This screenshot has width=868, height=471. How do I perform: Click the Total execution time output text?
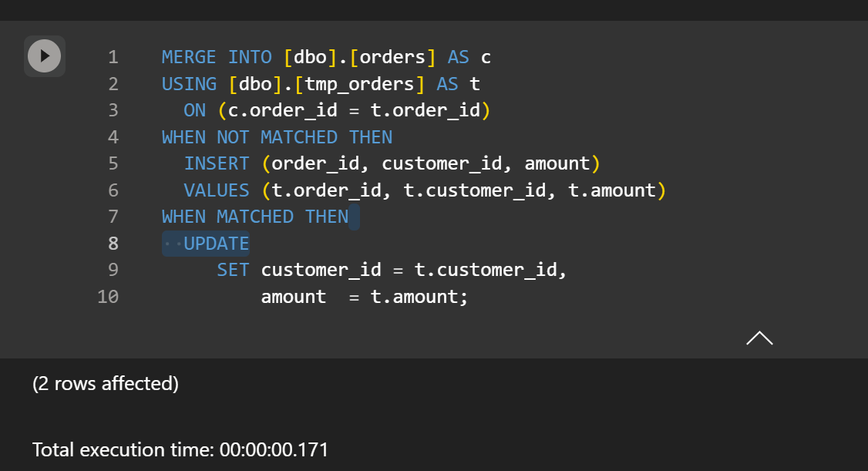(x=180, y=449)
